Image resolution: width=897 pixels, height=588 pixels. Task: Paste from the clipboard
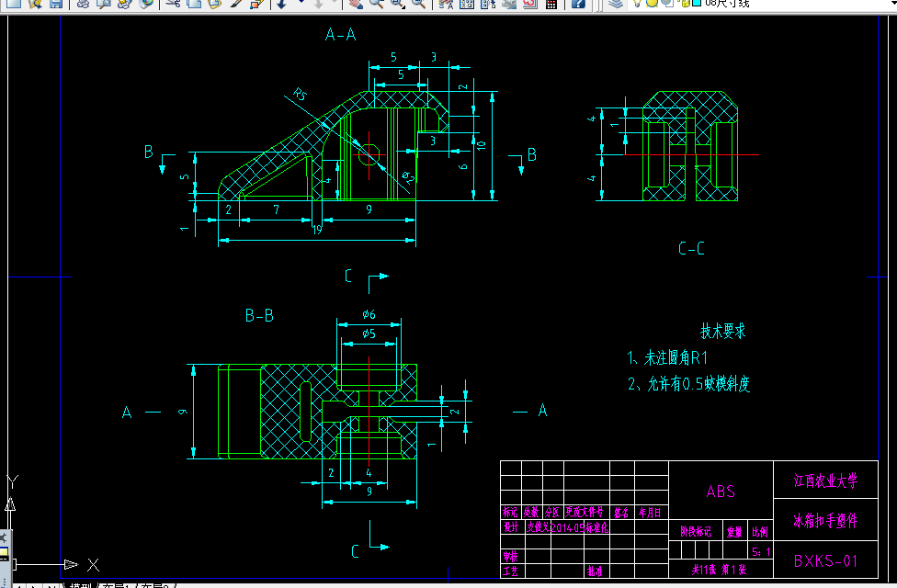coord(213,6)
